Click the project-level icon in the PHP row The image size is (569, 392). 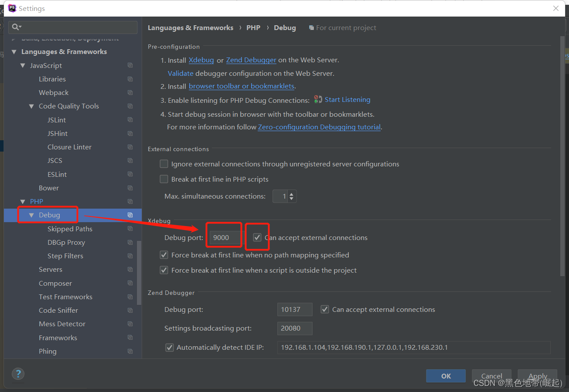tap(130, 201)
